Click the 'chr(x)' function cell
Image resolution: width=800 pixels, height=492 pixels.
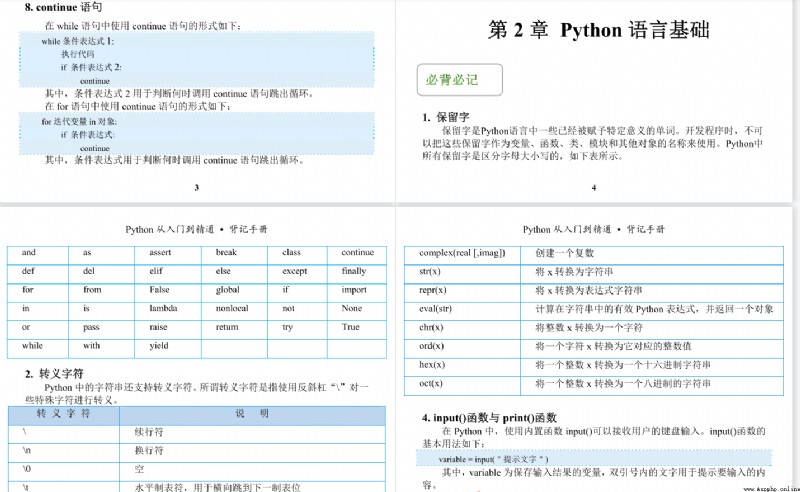pos(462,331)
